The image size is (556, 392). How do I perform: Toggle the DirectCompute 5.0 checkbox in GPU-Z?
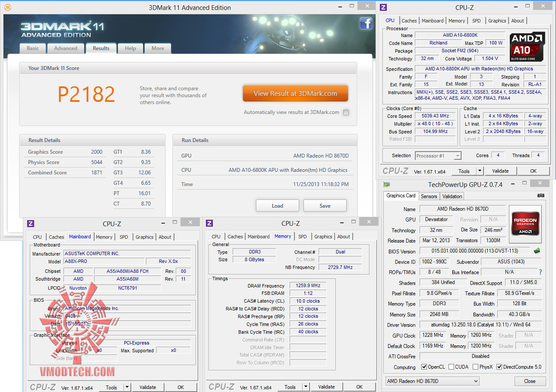point(499,367)
